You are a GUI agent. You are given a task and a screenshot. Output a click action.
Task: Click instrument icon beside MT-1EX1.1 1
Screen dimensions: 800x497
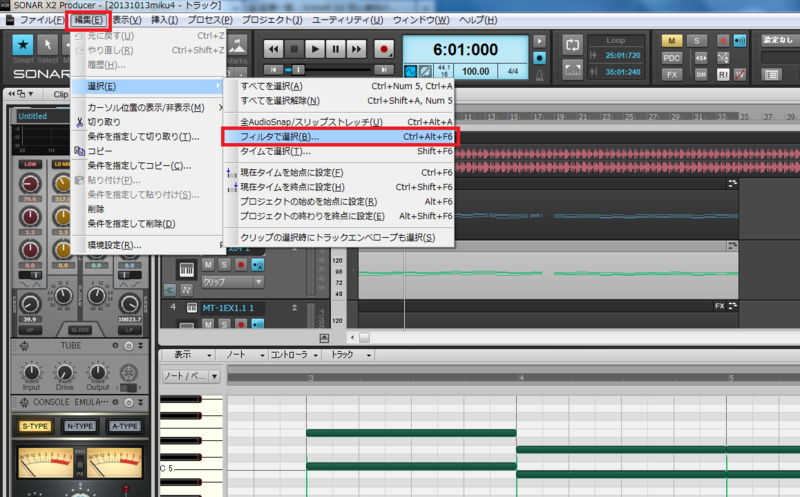pyautogui.click(x=192, y=307)
